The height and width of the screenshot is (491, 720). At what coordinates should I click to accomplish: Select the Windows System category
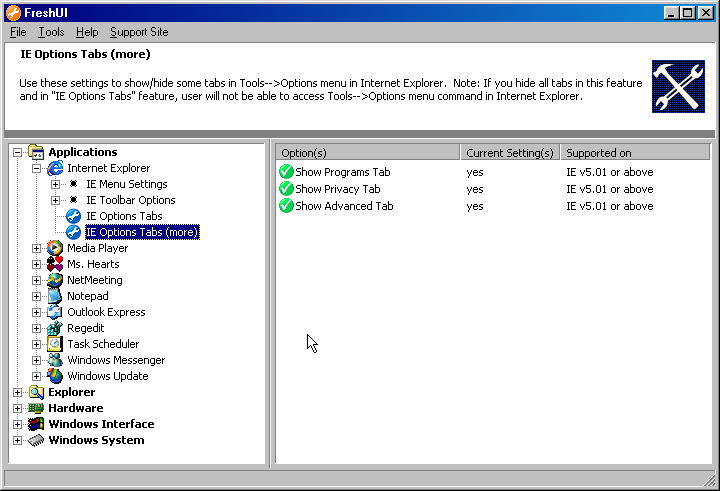96,440
